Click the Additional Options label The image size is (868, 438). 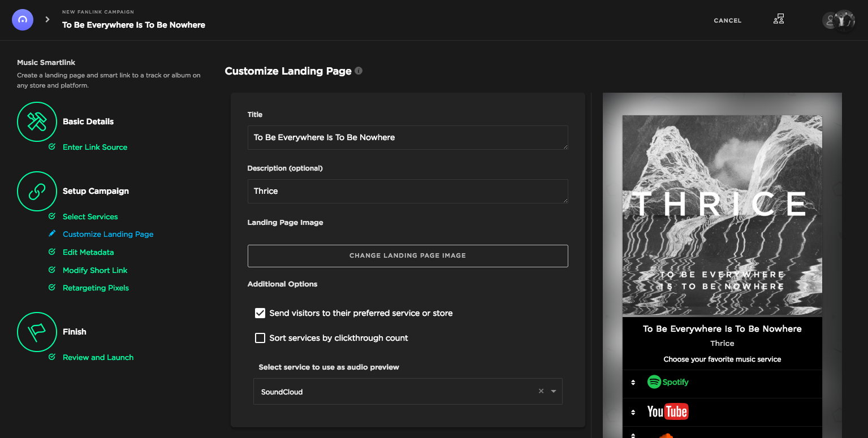tap(282, 284)
